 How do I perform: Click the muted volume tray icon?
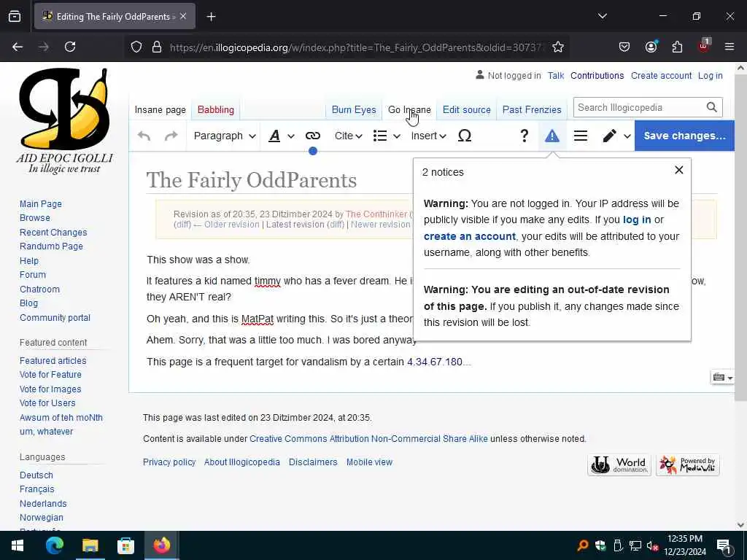coord(652,545)
